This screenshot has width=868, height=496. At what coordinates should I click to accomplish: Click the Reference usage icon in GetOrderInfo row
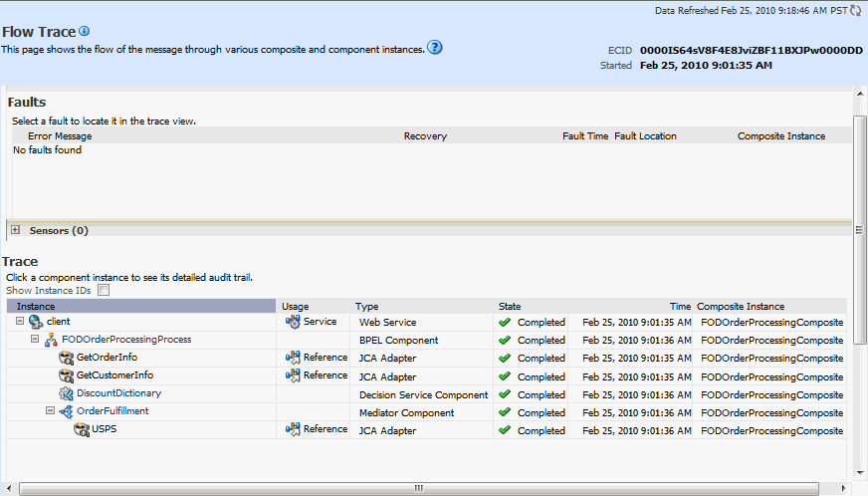(293, 358)
